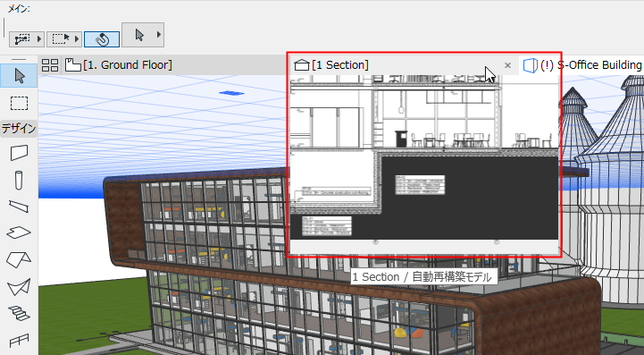Expand the marquee selection mode flyout arrow
Image resolution: width=644 pixels, height=355 pixels.
point(78,39)
